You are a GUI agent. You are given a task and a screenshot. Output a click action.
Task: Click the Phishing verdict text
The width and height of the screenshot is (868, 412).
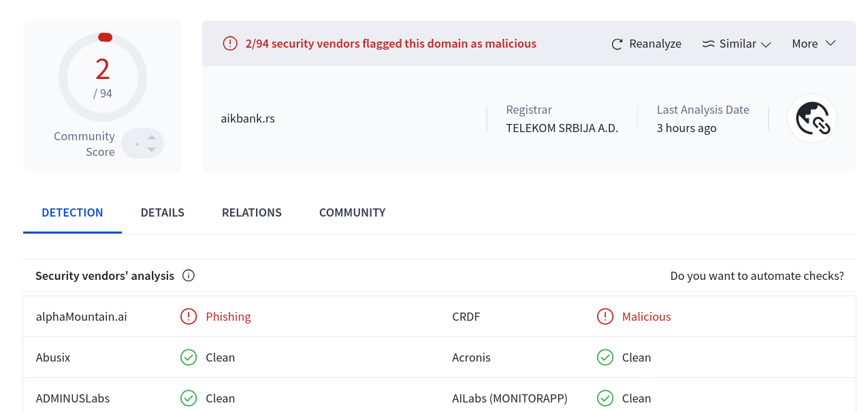pyautogui.click(x=228, y=317)
